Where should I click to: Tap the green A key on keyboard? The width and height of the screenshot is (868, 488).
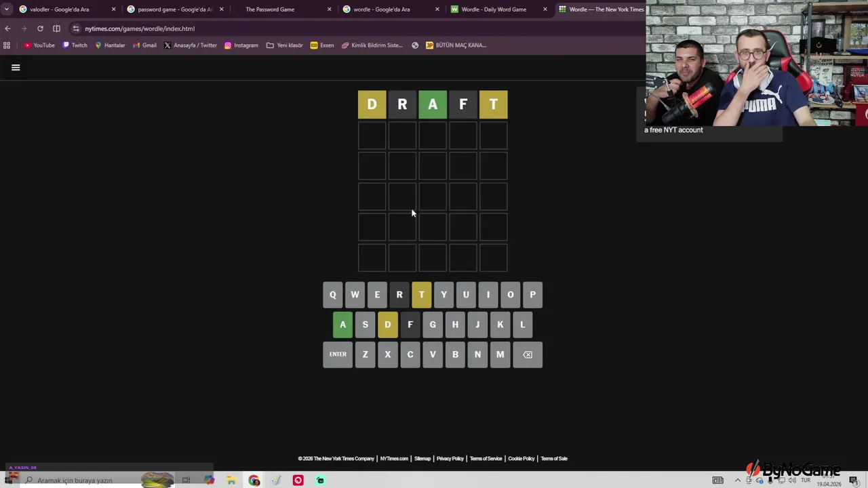343,325
